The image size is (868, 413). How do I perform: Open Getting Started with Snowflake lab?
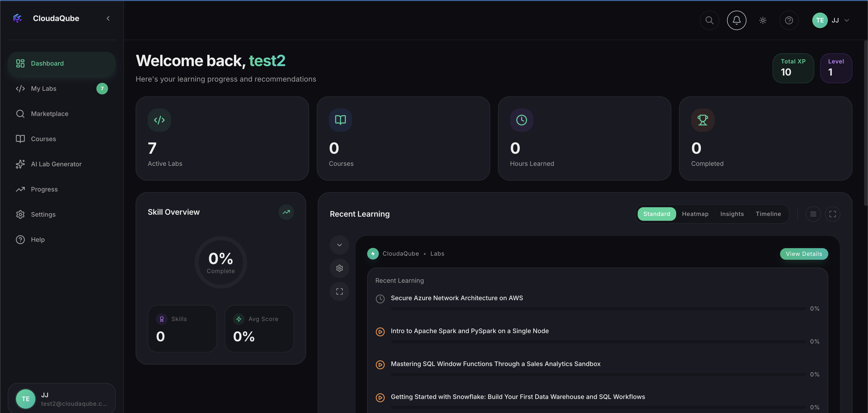[x=518, y=397]
